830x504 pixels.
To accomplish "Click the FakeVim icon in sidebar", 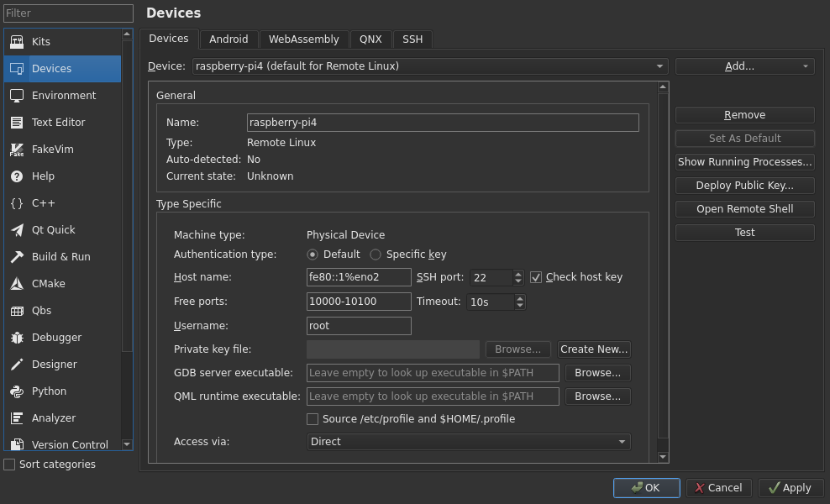I will 17,150.
